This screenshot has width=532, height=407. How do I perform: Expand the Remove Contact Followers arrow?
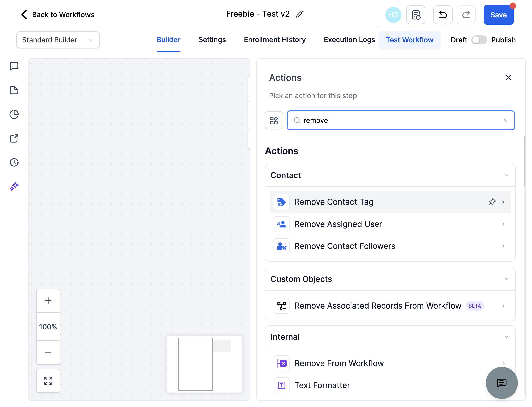[x=503, y=246]
